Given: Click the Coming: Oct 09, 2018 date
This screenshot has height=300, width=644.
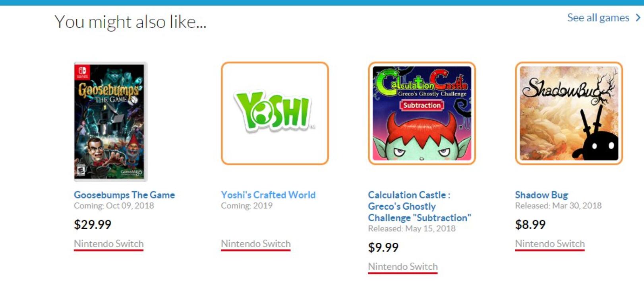Looking at the screenshot, I should tap(114, 206).
